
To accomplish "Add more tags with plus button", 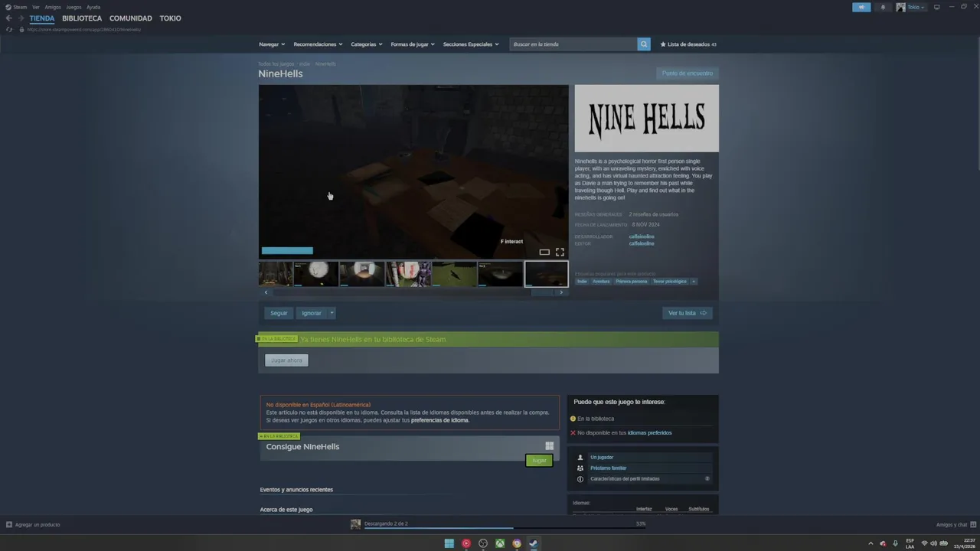I will coord(694,281).
